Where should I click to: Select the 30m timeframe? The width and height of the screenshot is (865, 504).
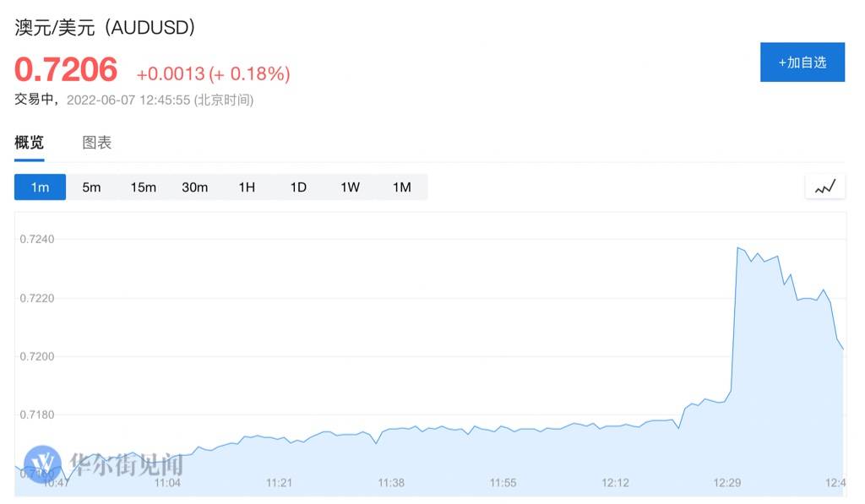point(195,187)
